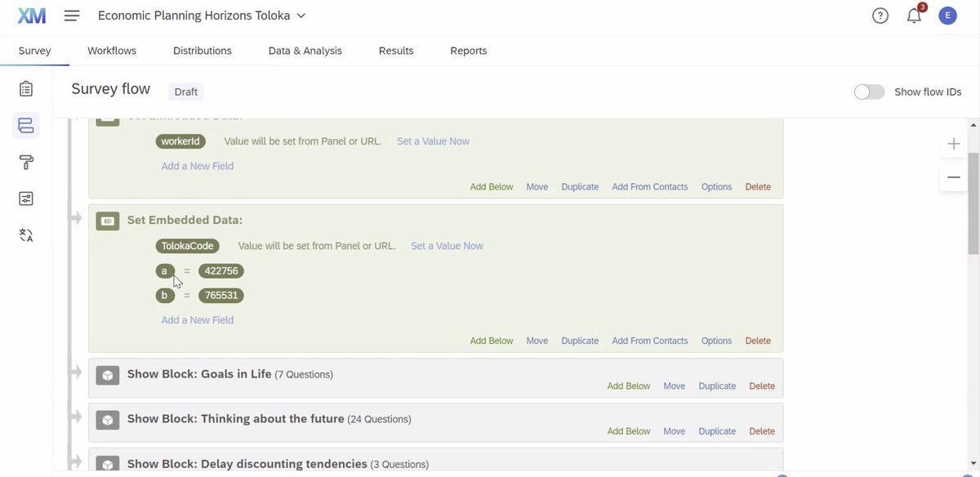Click Add a New Field under workerId

pyautogui.click(x=198, y=166)
